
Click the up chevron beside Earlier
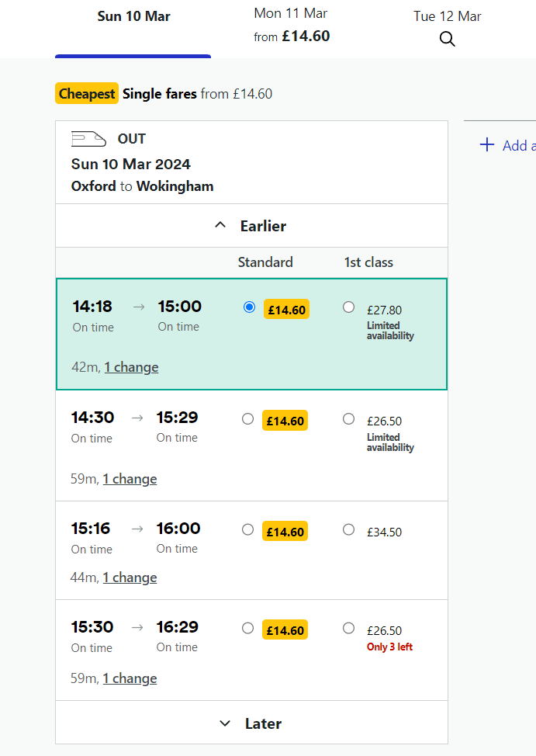[220, 225]
